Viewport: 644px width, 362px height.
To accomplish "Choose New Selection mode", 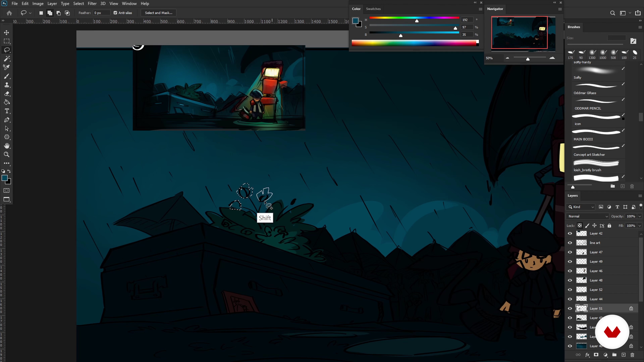I will coord(41,13).
